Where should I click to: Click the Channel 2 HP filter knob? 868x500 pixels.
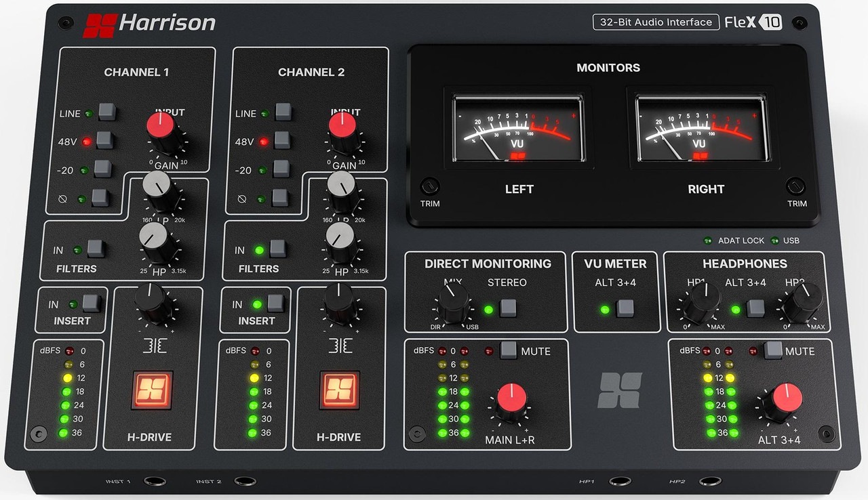click(340, 244)
